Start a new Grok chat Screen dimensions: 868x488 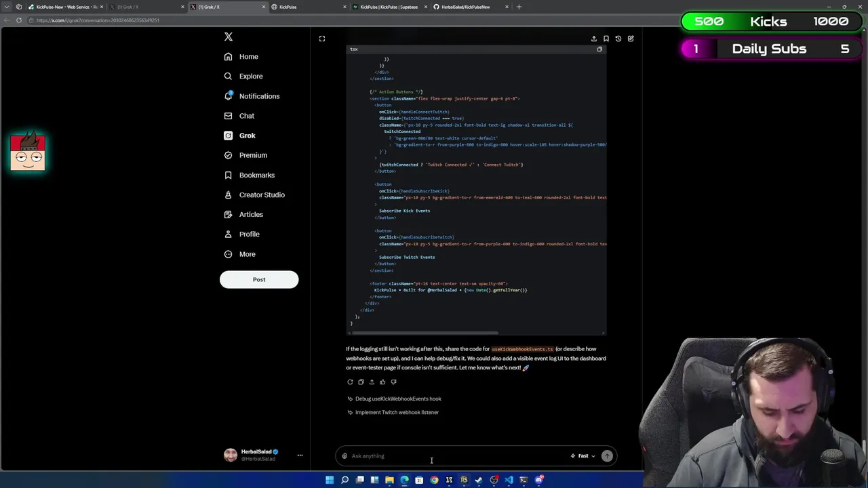[631, 39]
